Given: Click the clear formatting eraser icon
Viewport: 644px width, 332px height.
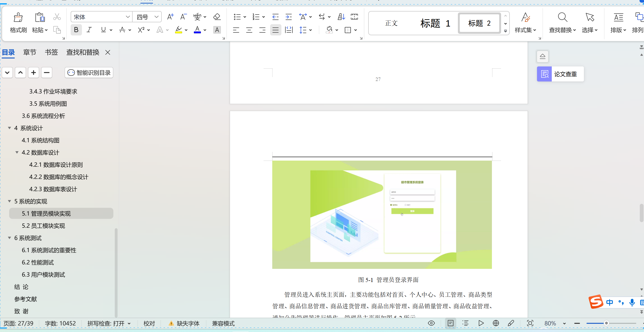Looking at the screenshot, I should click(x=217, y=17).
